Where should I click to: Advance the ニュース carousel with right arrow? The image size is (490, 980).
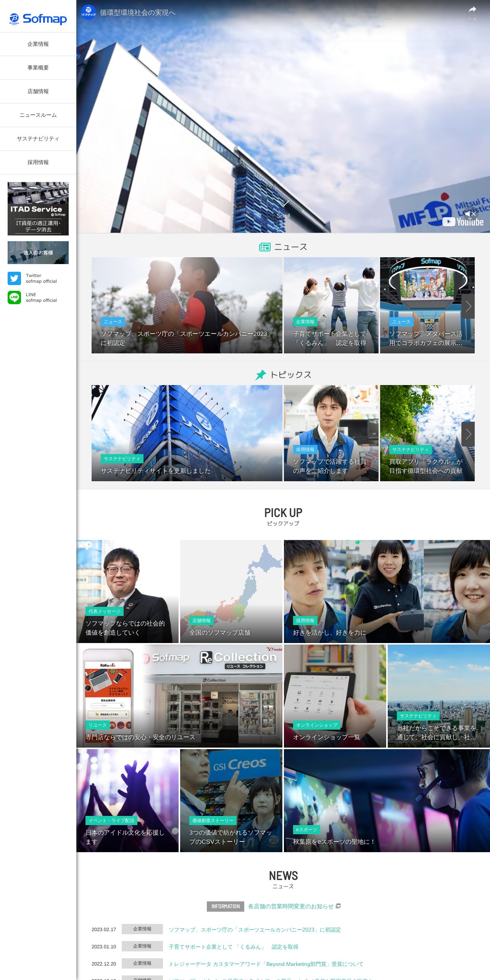pos(468,306)
